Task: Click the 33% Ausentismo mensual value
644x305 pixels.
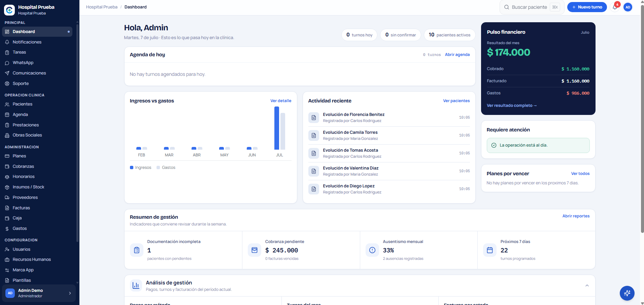Action: point(388,250)
